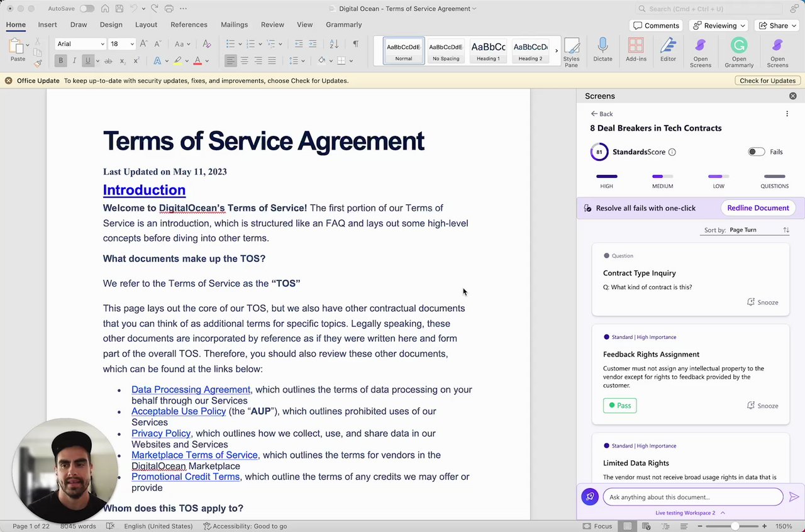
Task: Center-align the paragraph
Action: click(245, 61)
